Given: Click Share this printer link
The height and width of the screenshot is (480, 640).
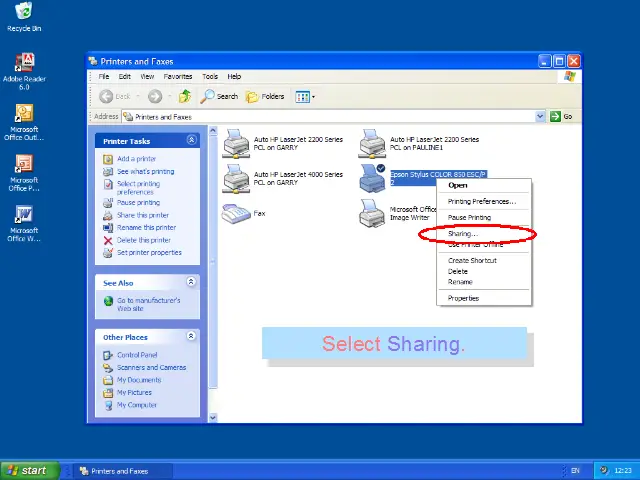Looking at the screenshot, I should pos(143,215).
